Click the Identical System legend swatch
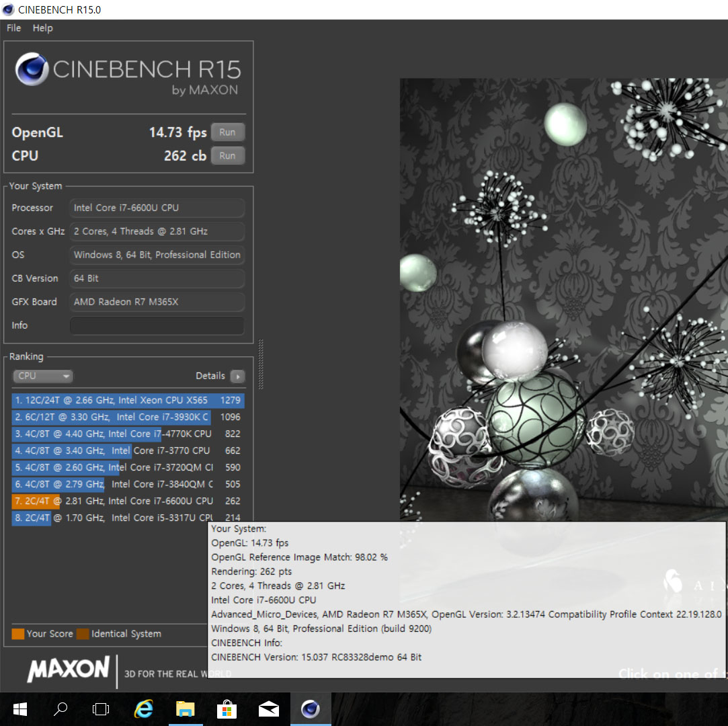Image resolution: width=728 pixels, height=726 pixels. [83, 634]
